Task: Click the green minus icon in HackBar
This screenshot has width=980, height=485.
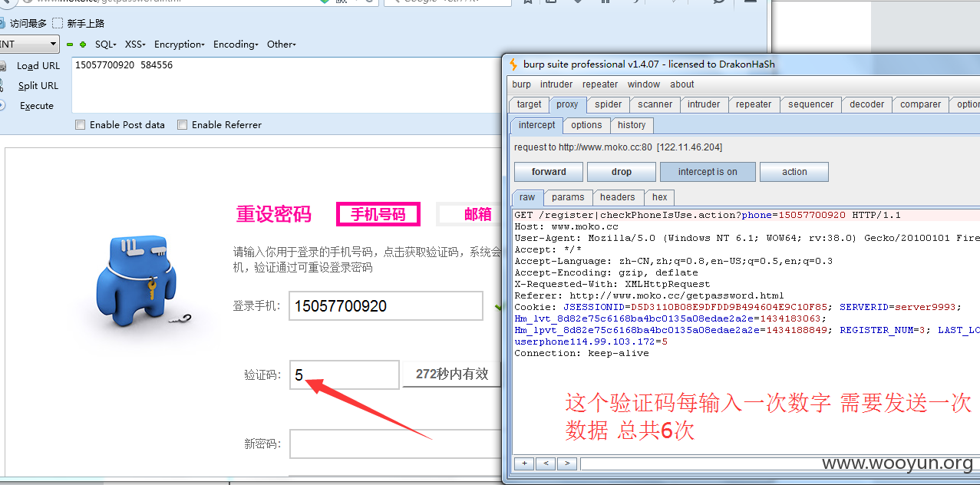Action: [70, 45]
